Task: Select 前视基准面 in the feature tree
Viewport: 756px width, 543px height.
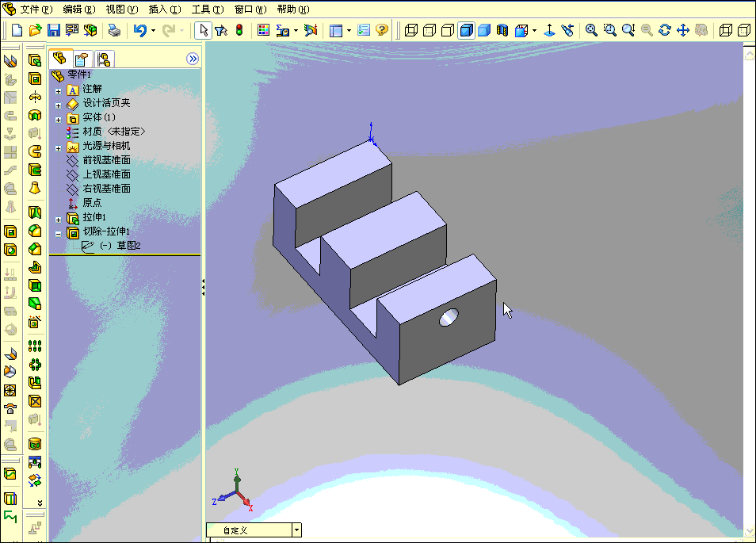Action: (x=106, y=160)
